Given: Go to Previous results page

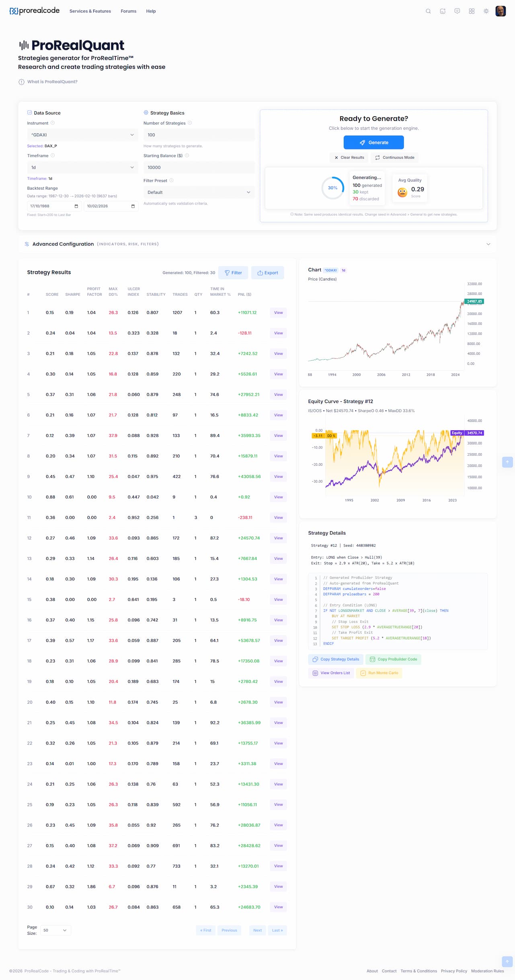Looking at the screenshot, I should click(x=229, y=930).
